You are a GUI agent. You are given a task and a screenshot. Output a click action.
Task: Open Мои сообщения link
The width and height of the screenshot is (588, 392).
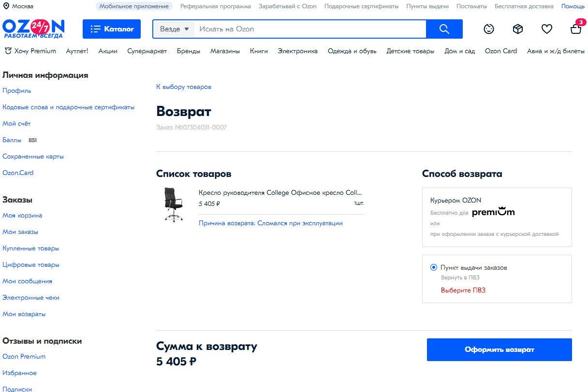click(27, 281)
